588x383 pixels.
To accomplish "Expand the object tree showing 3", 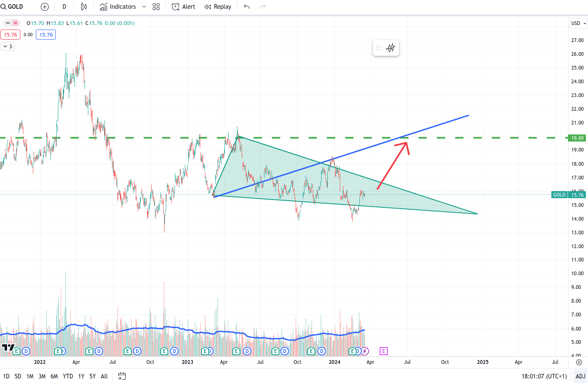I will point(7,46).
